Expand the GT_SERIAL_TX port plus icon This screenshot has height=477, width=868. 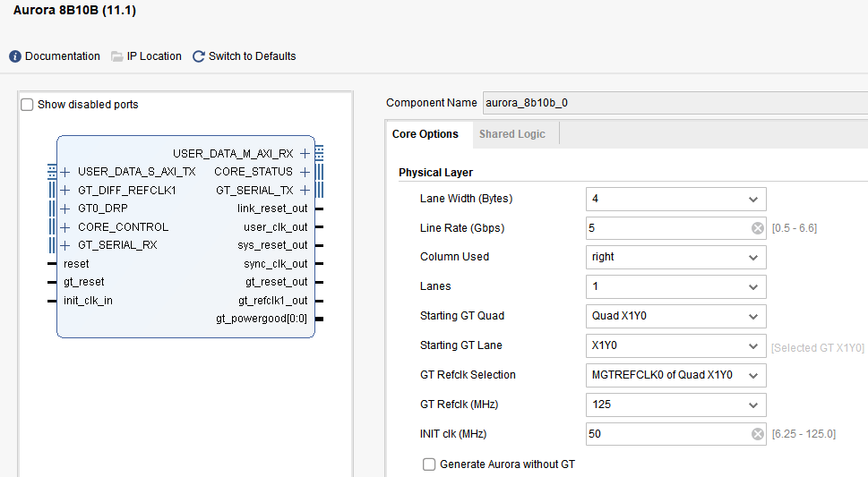pyautogui.click(x=305, y=191)
